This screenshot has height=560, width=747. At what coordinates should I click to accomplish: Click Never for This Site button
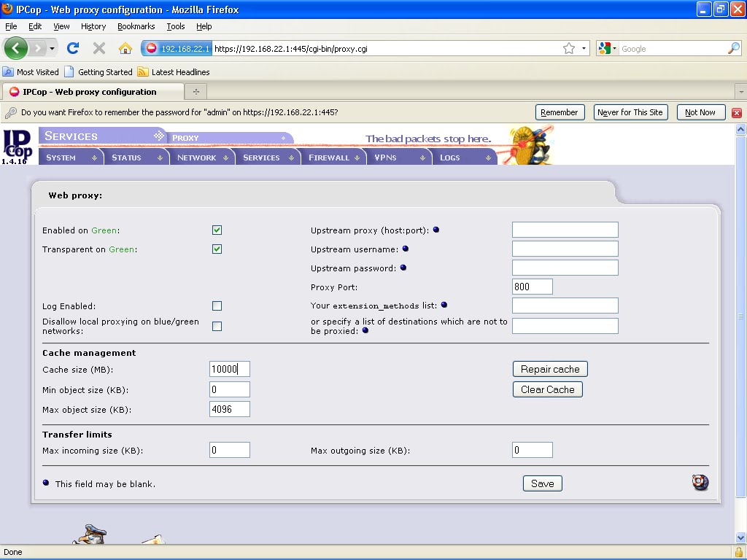630,112
